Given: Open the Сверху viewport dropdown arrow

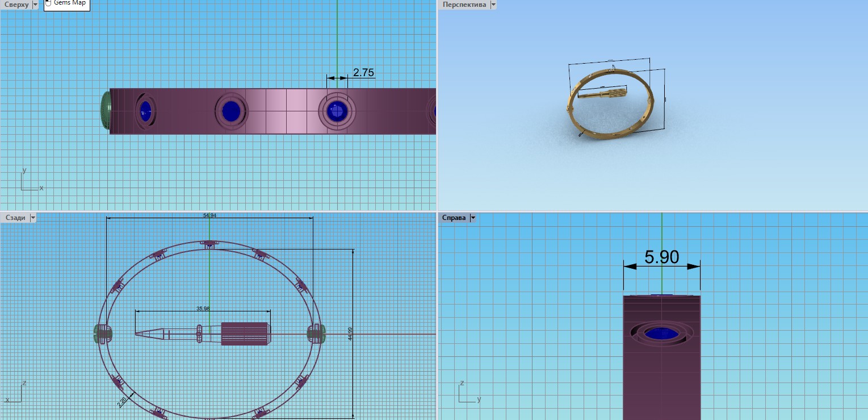Looking at the screenshot, I should pos(35,5).
